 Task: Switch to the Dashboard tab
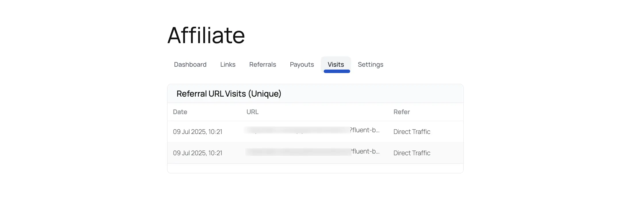[x=190, y=64]
